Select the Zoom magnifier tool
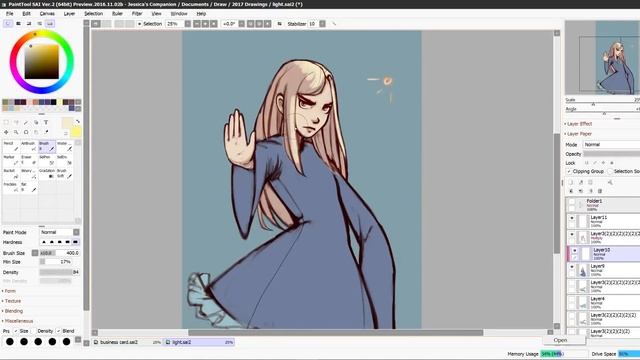 [x=16, y=132]
